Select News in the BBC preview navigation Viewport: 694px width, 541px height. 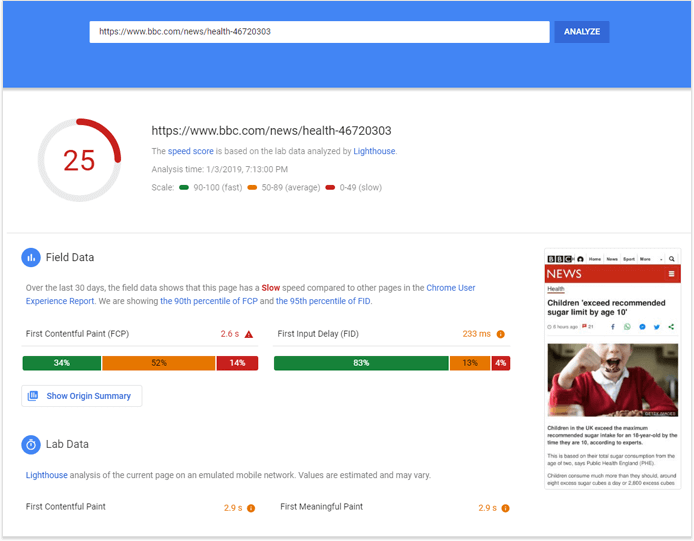(612, 259)
